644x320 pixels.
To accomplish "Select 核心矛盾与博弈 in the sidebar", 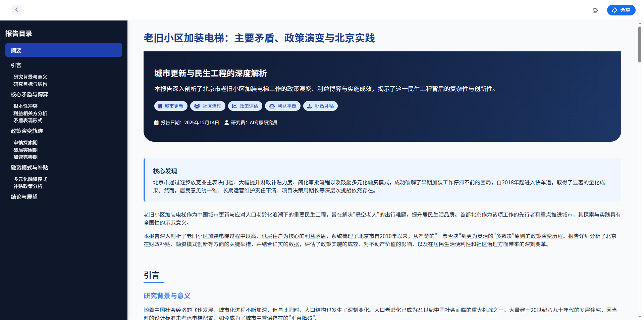I will click(x=29, y=94).
